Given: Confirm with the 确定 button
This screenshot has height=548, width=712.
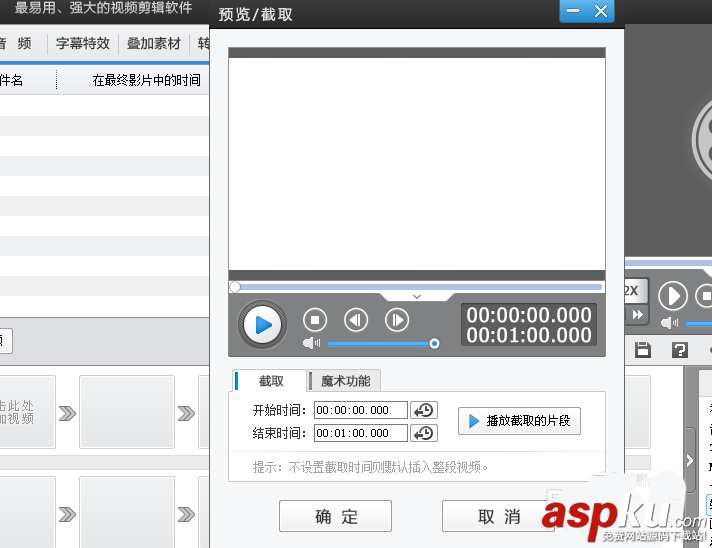Looking at the screenshot, I should [335, 516].
